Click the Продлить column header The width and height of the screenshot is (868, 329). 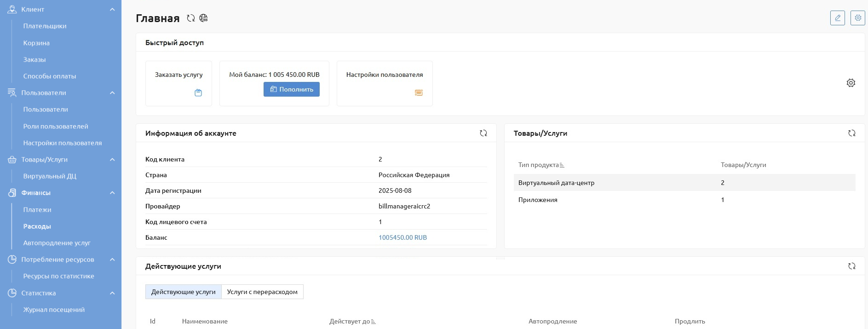pos(690,321)
